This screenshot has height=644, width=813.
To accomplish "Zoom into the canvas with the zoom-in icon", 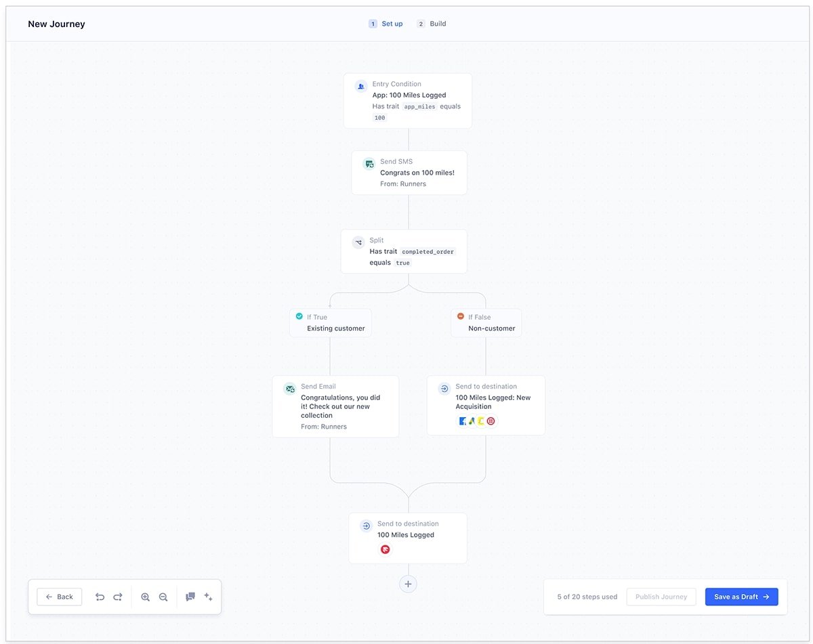I will pyautogui.click(x=145, y=597).
